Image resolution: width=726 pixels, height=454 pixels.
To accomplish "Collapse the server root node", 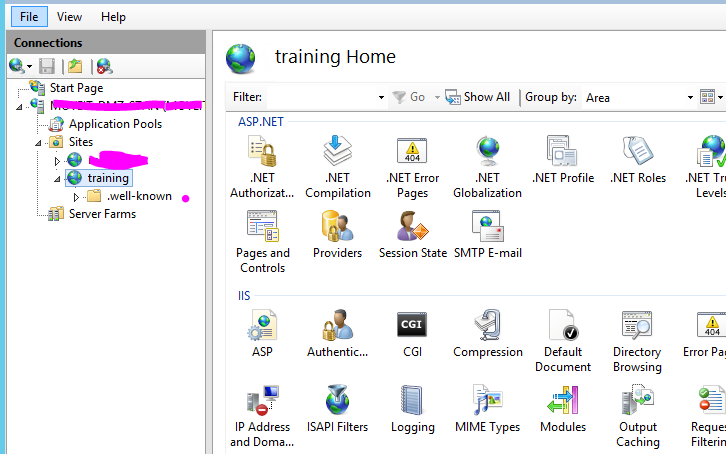I will pos(19,107).
